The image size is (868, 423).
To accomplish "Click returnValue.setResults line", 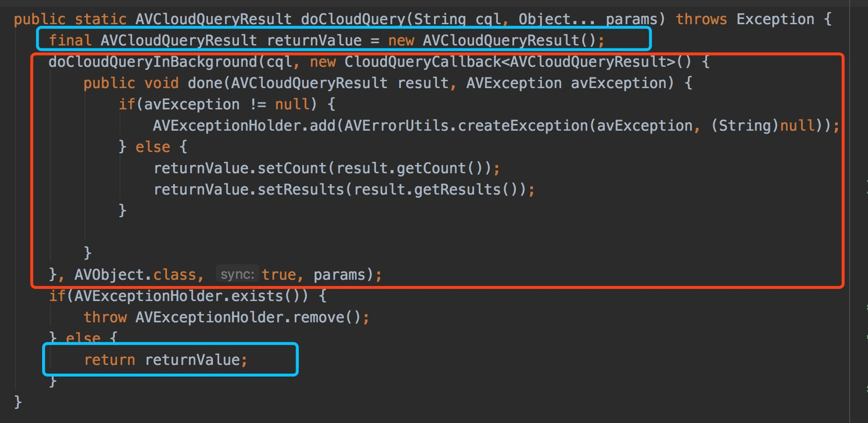I will [344, 190].
